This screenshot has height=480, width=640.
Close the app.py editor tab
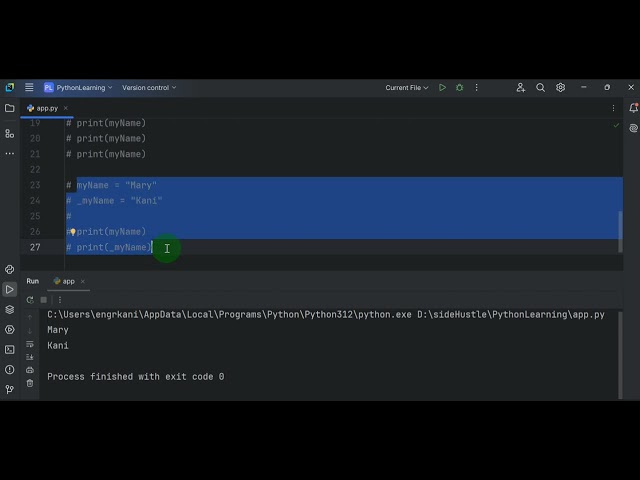(x=66, y=108)
